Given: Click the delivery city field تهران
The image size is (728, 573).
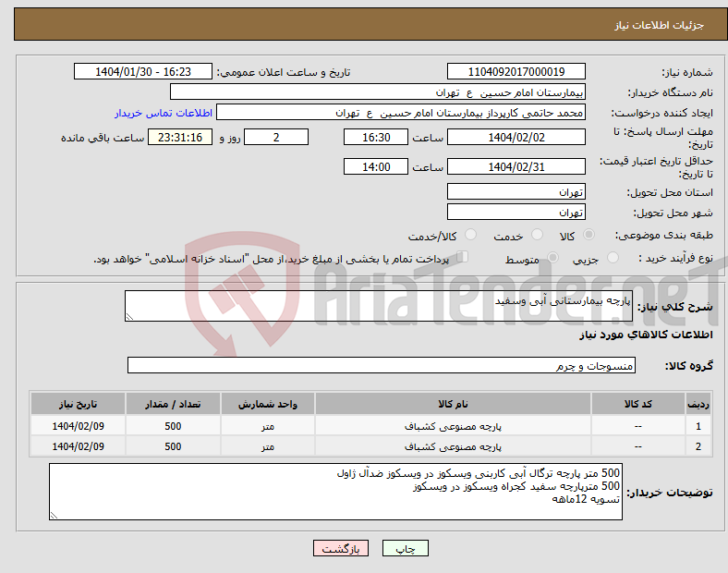Looking at the screenshot, I should pyautogui.click(x=516, y=212).
